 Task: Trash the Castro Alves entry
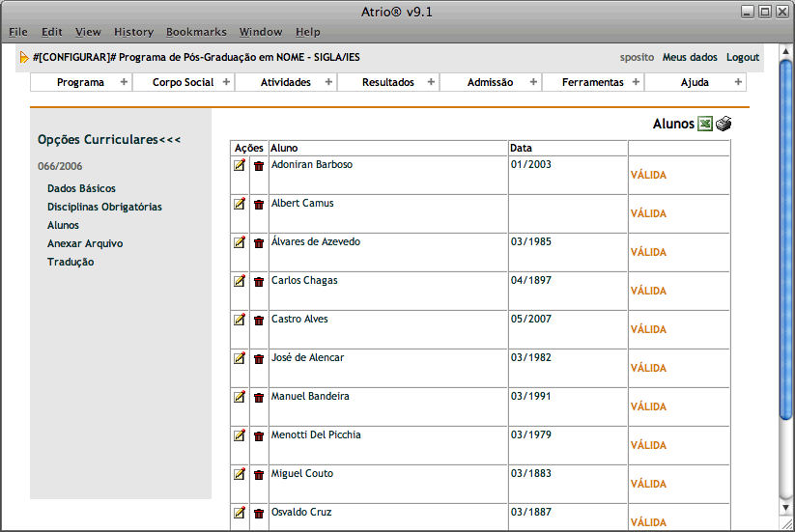pos(259,321)
